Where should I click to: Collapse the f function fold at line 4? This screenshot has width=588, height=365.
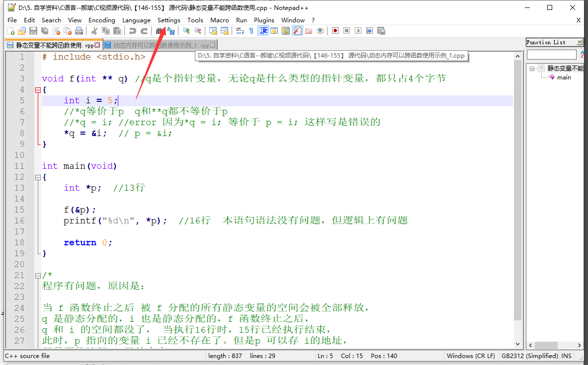point(38,90)
